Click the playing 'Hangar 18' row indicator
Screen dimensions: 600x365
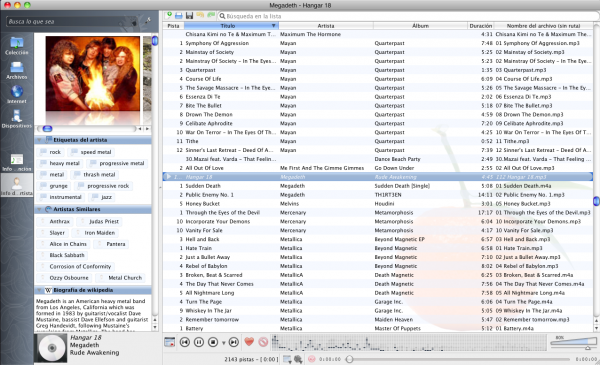168,177
